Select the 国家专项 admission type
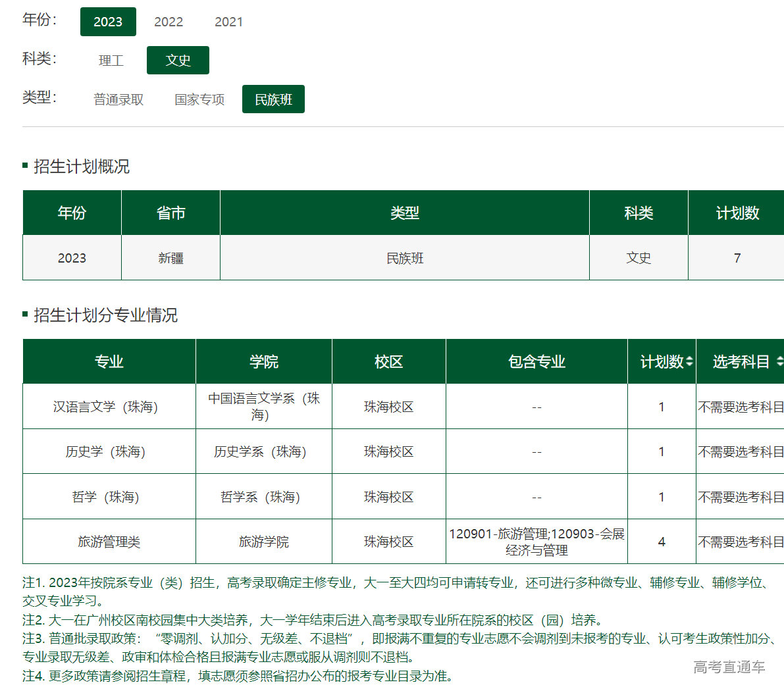The height and width of the screenshot is (693, 784). [x=199, y=99]
